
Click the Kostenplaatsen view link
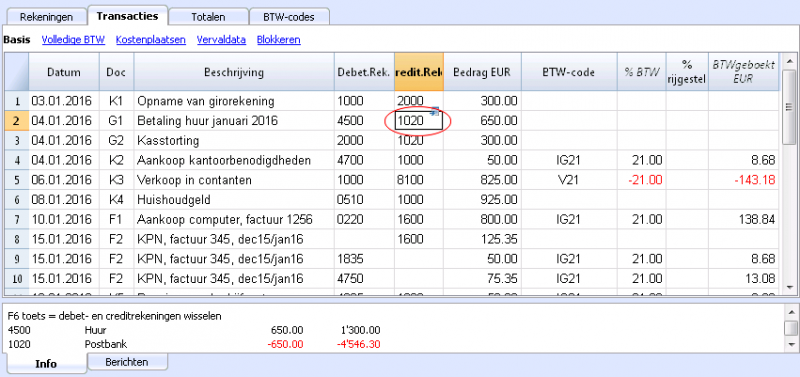[x=151, y=40]
